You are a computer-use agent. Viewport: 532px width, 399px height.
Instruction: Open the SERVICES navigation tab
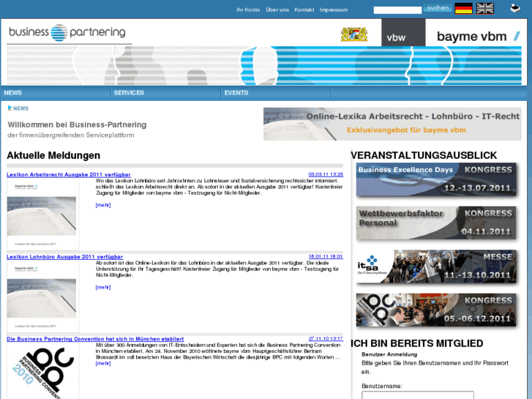129,93
